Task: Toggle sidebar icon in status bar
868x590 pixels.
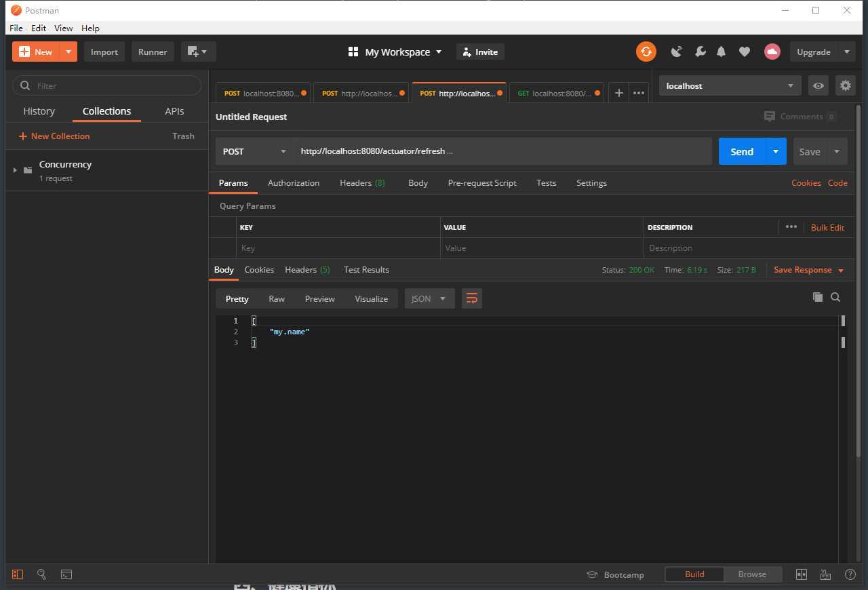Action: pyautogui.click(x=18, y=574)
